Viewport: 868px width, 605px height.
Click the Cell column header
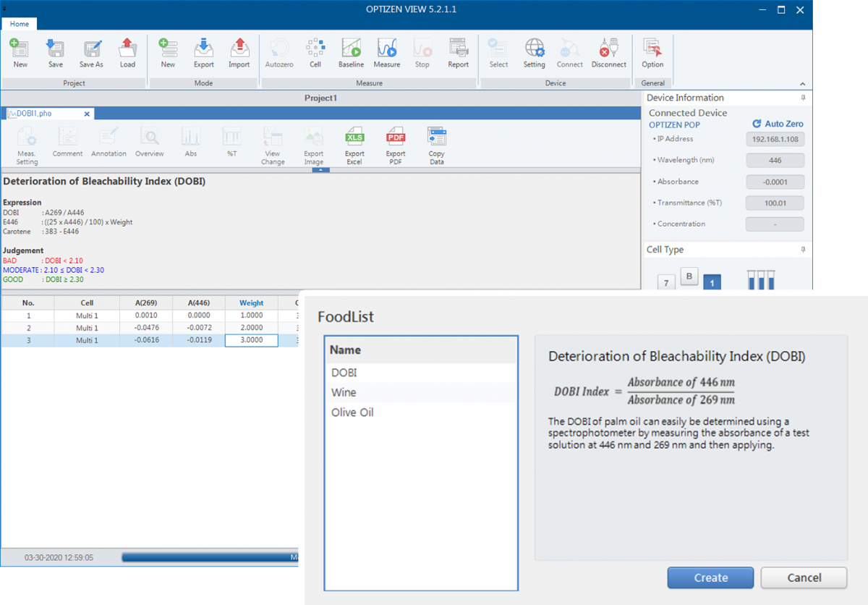coord(87,303)
